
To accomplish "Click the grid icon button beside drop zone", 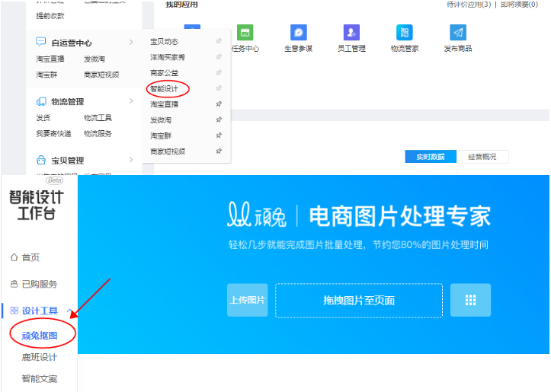I will (x=470, y=300).
